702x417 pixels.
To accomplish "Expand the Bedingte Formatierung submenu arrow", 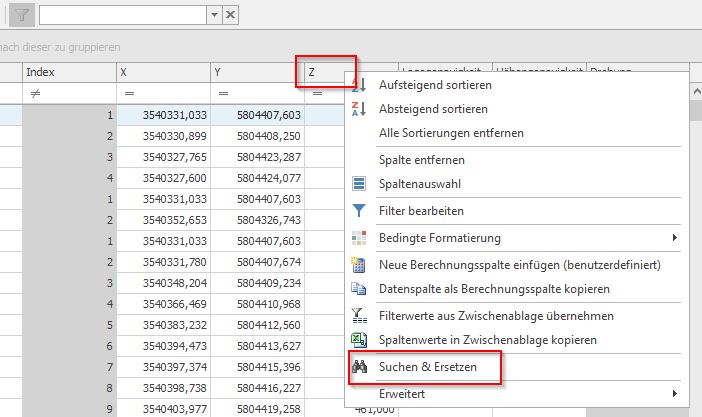I will pyautogui.click(x=675, y=238).
